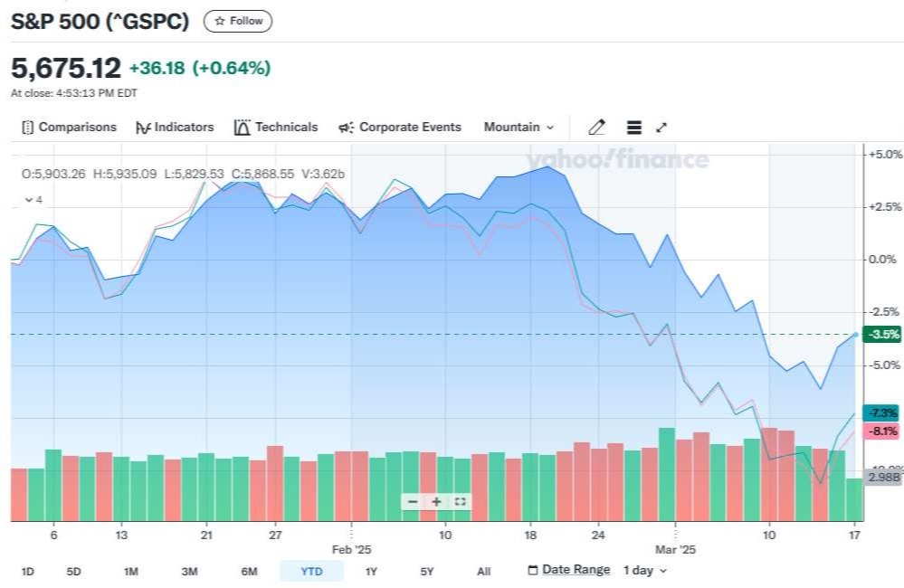Open the chart settings list icon
Image resolution: width=904 pixels, height=588 pixels.
633,128
